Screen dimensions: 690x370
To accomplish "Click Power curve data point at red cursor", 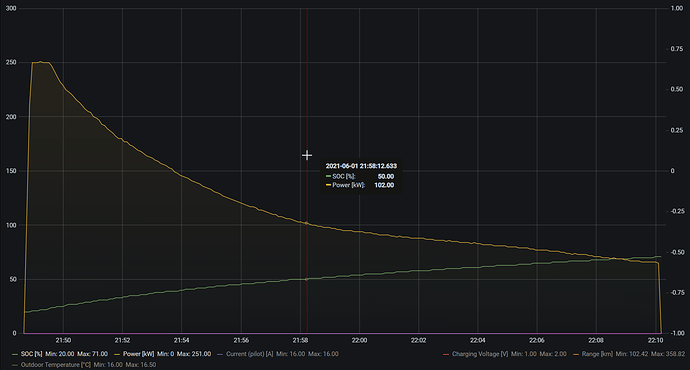I will [x=307, y=223].
